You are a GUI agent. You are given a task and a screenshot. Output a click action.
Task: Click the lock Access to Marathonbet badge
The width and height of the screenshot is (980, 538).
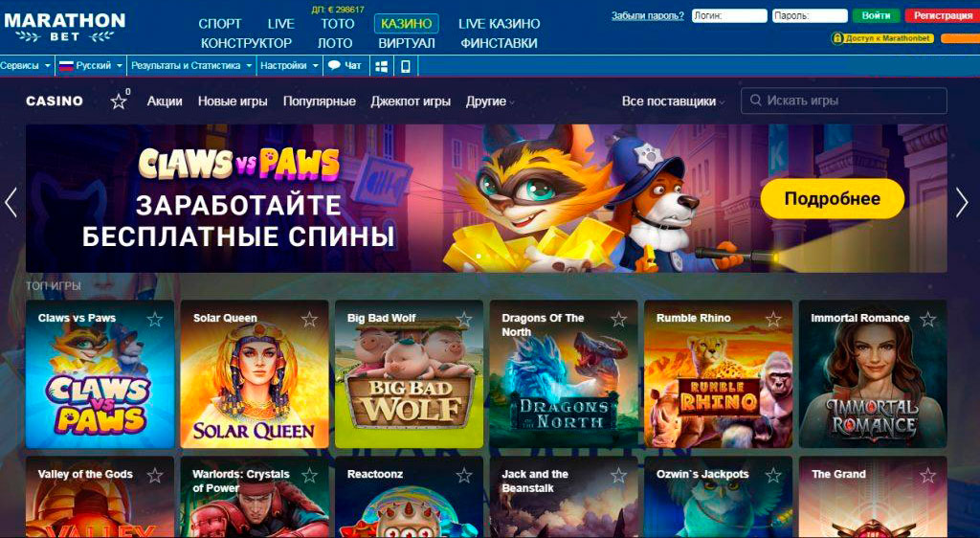(882, 38)
